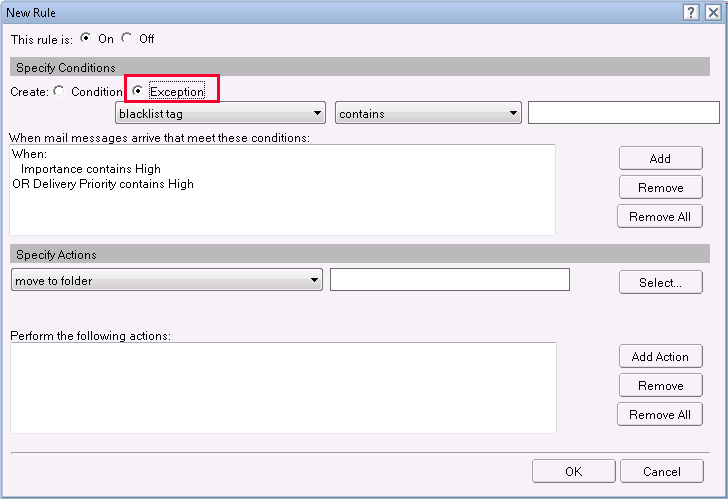Turn the rule Off

126,39
